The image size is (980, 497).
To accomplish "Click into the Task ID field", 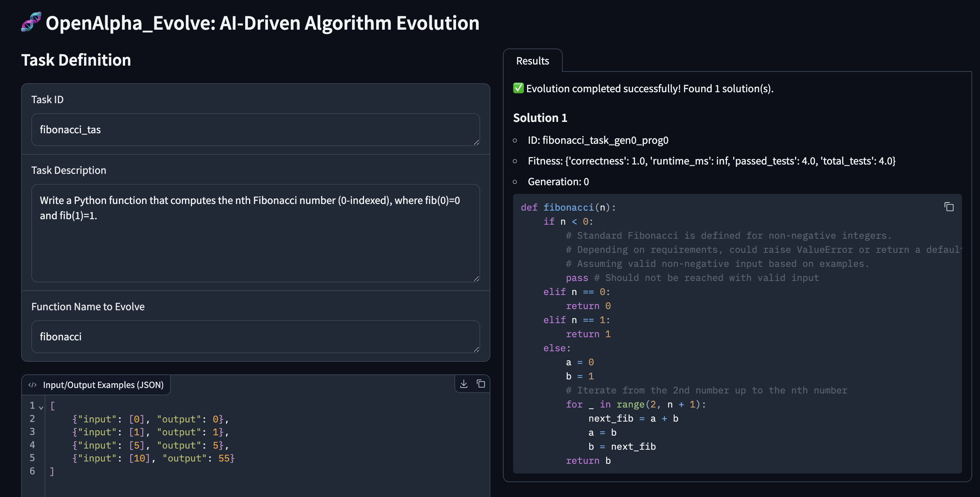I will (x=254, y=130).
